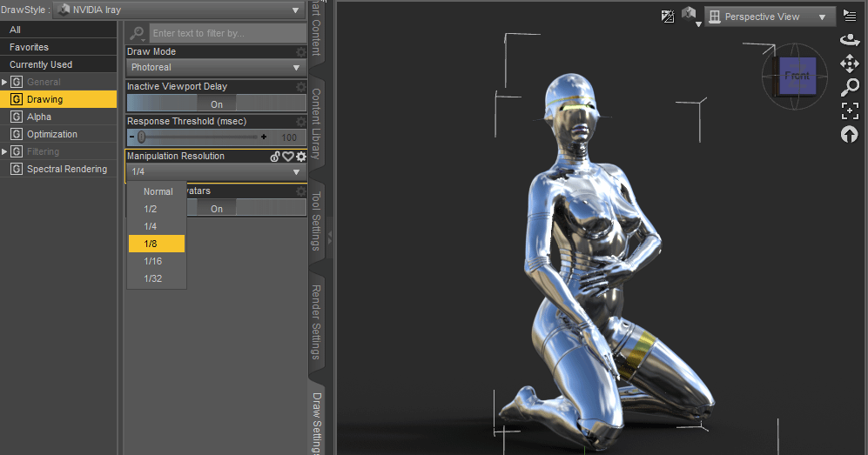Open gear settings for the Avatars property
This screenshot has height=455, width=868.
pyautogui.click(x=300, y=191)
